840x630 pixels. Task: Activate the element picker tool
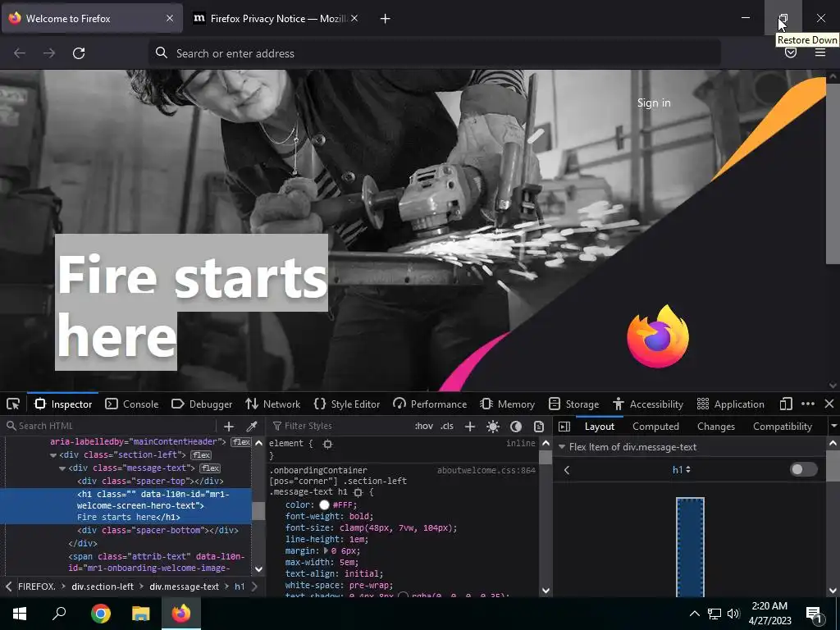coord(13,404)
